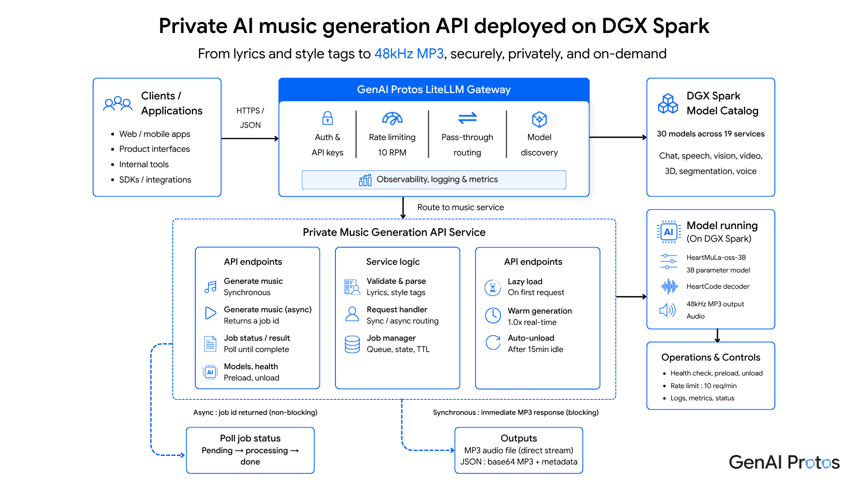Click 'Rate limit : 10 req/min' bullet
This screenshot has height=488, width=868.
tap(703, 386)
